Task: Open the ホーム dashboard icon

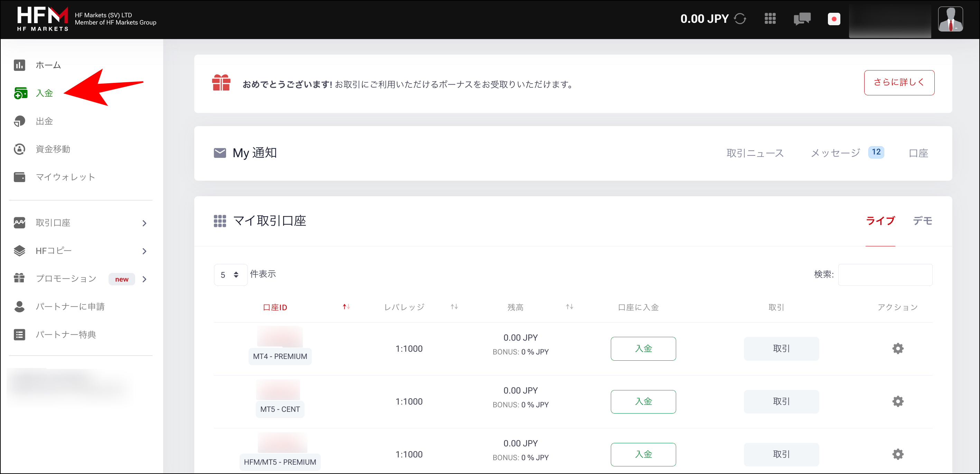Action: tap(20, 65)
